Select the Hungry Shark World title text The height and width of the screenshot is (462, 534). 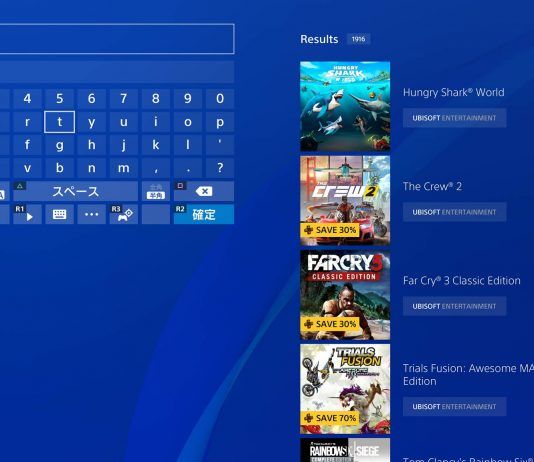pyautogui.click(x=453, y=92)
